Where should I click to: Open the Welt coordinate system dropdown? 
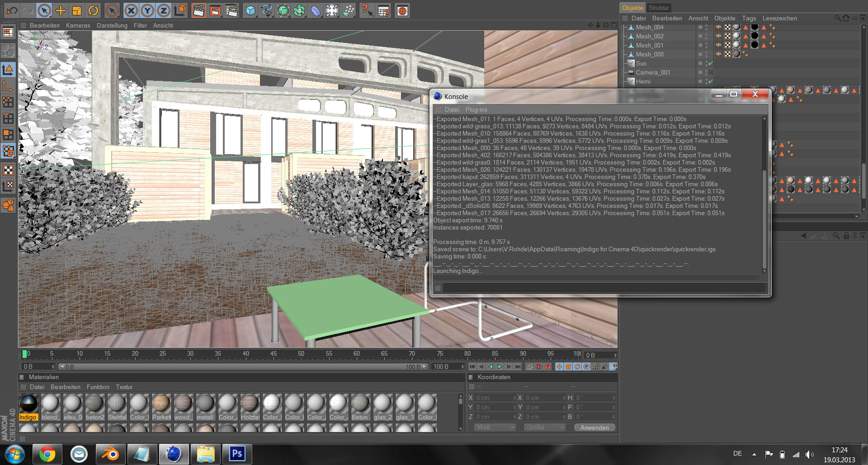pyautogui.click(x=495, y=427)
